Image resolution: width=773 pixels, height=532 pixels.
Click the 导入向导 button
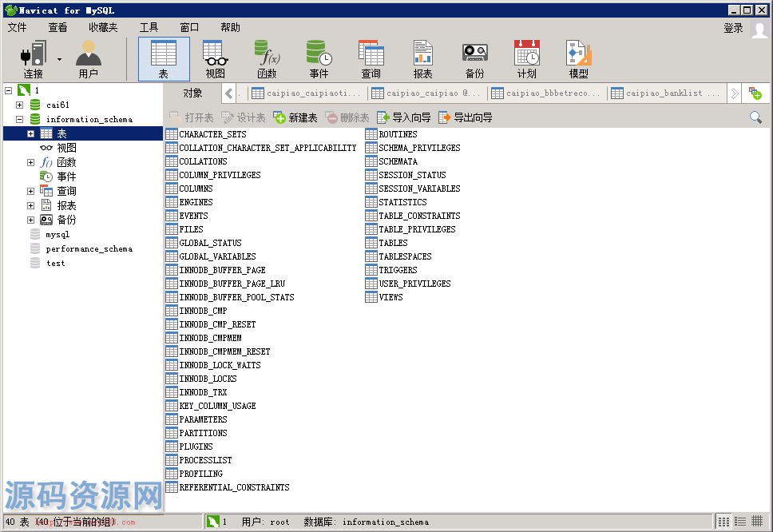coord(404,117)
